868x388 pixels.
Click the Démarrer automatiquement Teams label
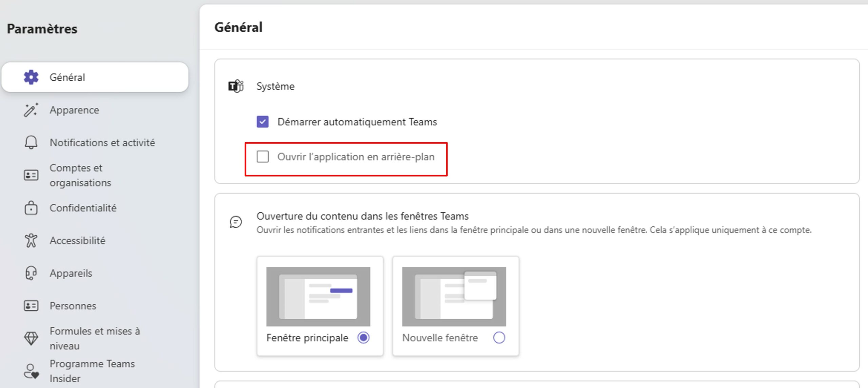click(357, 122)
